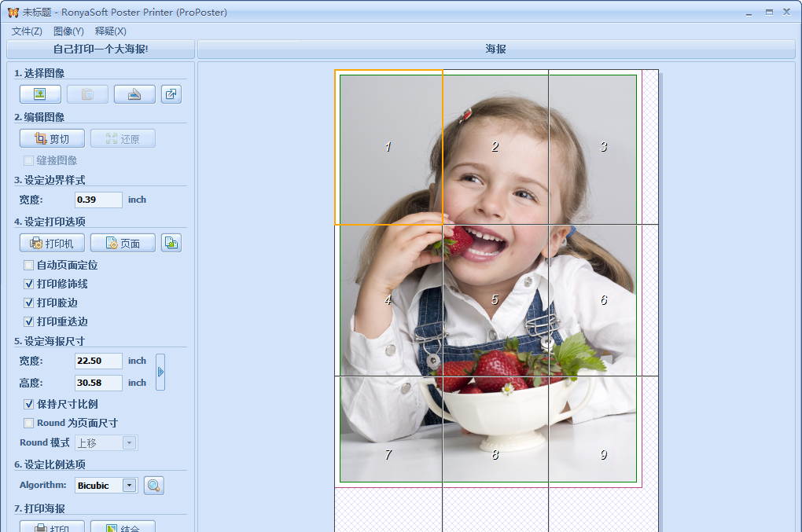Open the 文件(Z) menu
Image resolution: width=802 pixels, height=532 pixels.
27,31
